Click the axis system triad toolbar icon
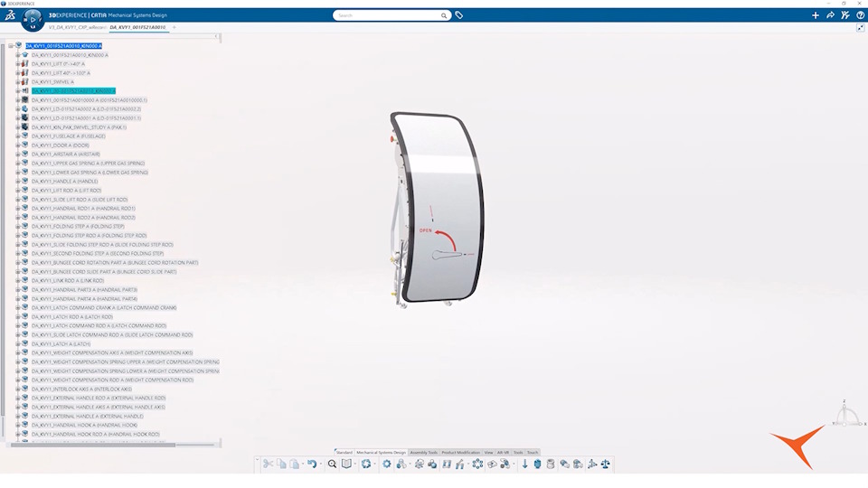The image size is (868, 488). click(x=592, y=465)
